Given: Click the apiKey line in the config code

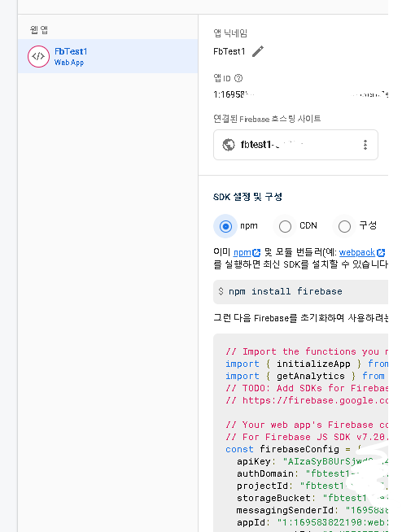Looking at the screenshot, I should click(x=312, y=461).
